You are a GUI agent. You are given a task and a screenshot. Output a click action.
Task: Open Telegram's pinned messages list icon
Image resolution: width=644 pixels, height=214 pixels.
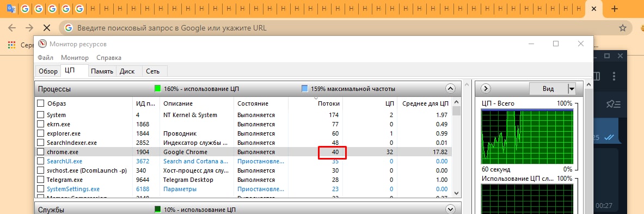point(613,105)
